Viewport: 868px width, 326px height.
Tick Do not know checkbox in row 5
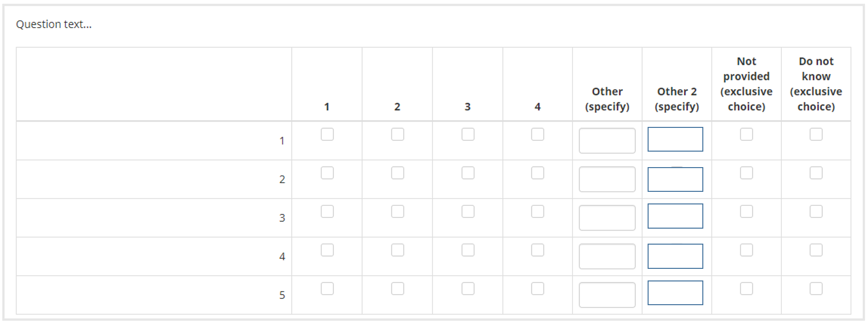816,289
